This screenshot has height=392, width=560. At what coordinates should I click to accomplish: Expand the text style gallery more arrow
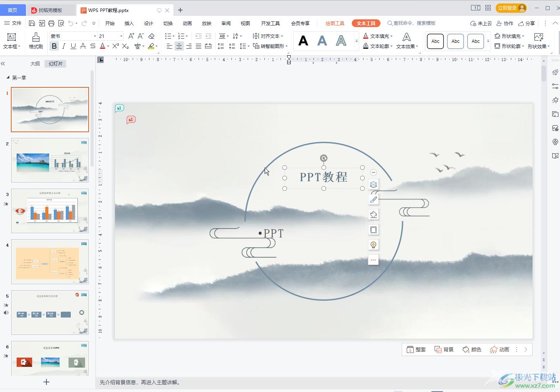356,41
